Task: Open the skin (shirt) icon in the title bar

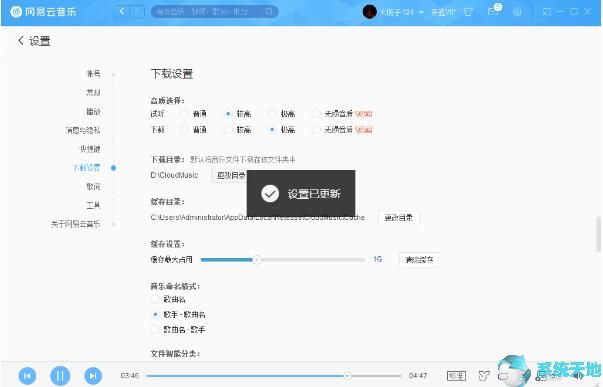Action: click(x=468, y=12)
